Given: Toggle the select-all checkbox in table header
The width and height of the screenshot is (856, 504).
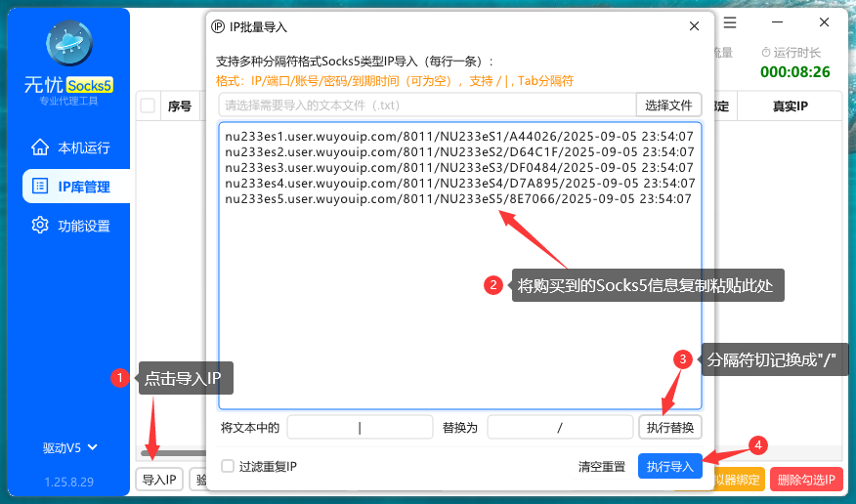Looking at the screenshot, I should click(148, 106).
